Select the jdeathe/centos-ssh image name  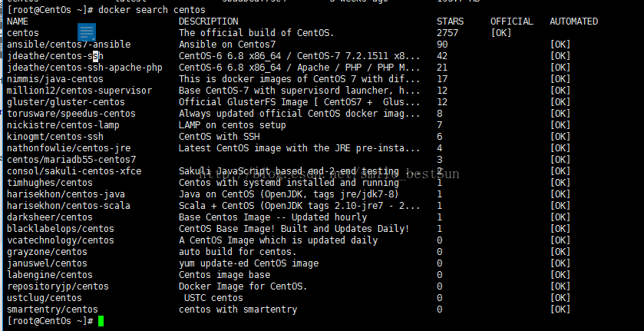point(52,56)
